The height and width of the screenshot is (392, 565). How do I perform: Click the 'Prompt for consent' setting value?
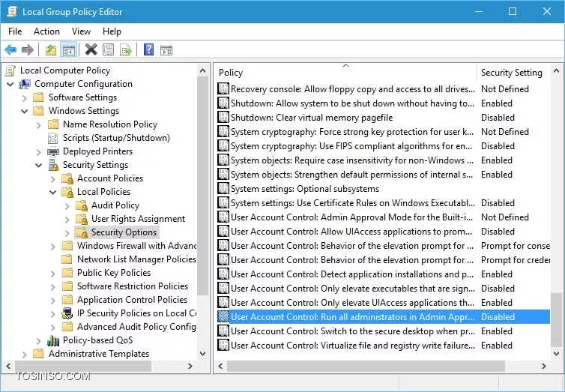516,246
